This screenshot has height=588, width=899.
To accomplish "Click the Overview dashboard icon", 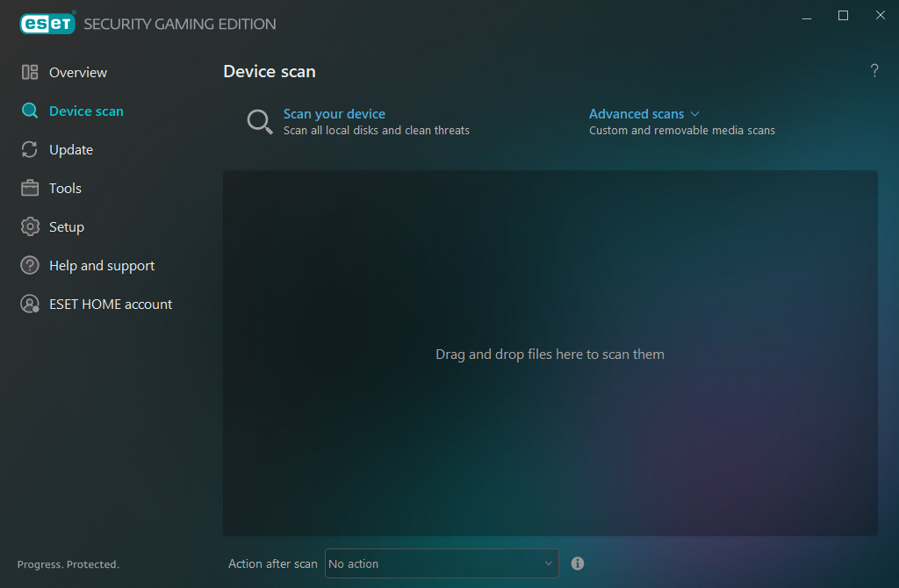I will tap(30, 72).
